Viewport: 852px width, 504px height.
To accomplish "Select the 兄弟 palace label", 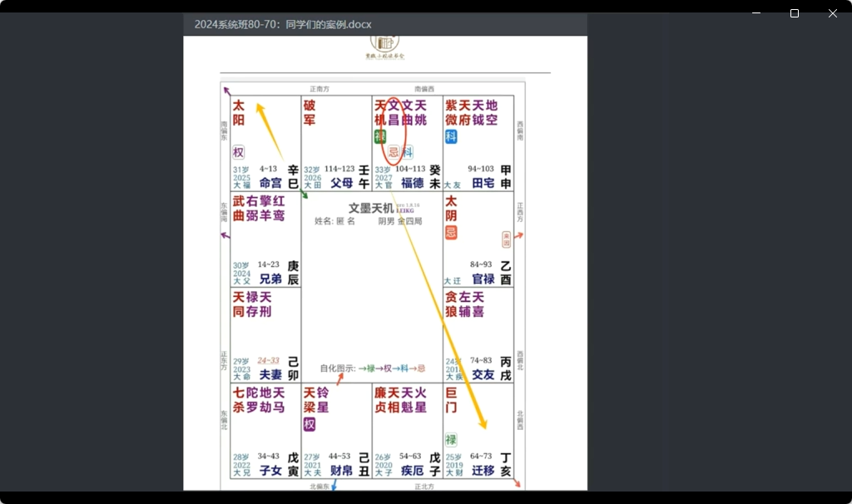I will (x=270, y=279).
